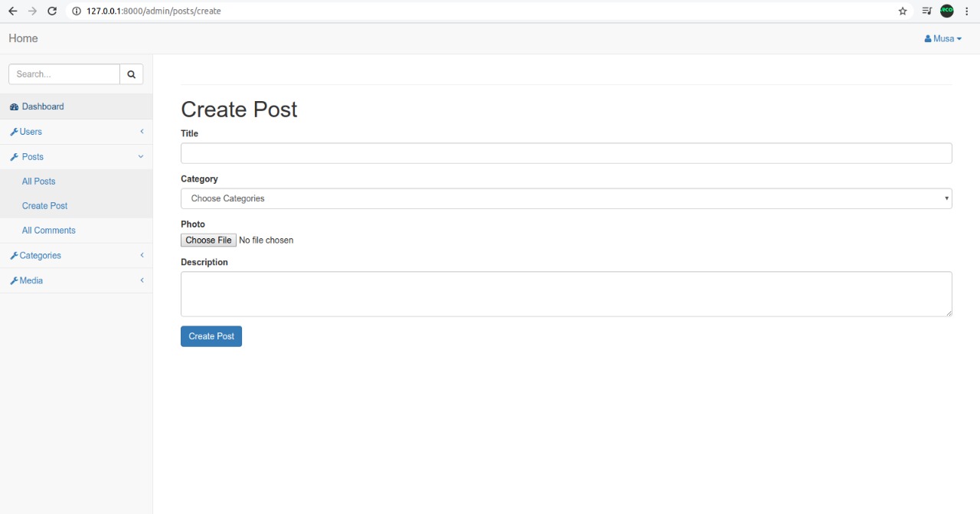Click the wrench icon beside Categories
Viewport: 980px width, 514px height.
[14, 256]
